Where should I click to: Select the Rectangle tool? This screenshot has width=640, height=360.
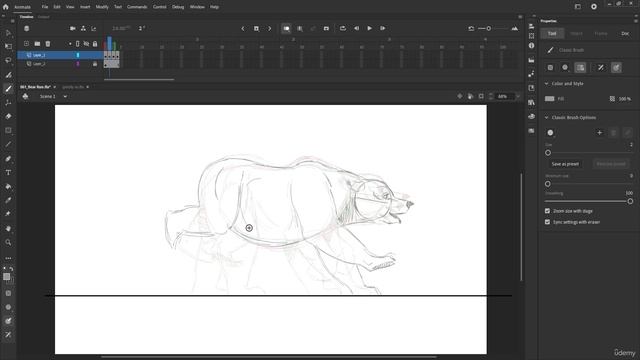point(8,130)
